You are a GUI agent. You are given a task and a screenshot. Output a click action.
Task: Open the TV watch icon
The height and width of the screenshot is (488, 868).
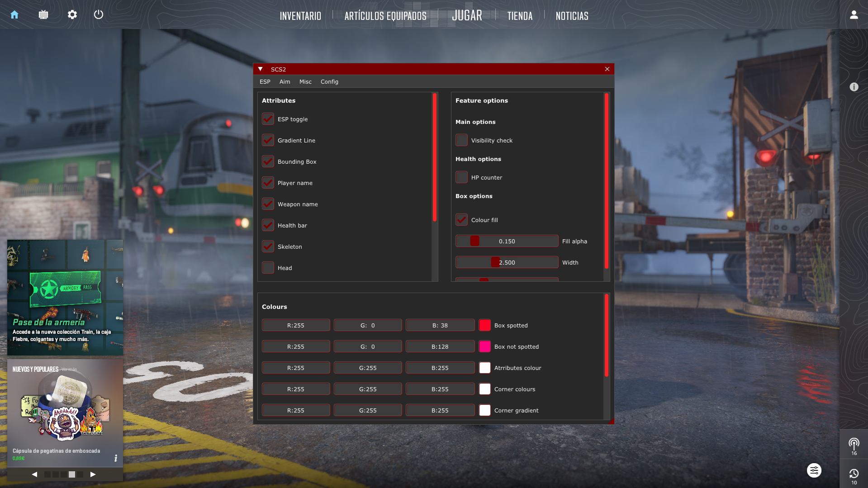pos(43,14)
